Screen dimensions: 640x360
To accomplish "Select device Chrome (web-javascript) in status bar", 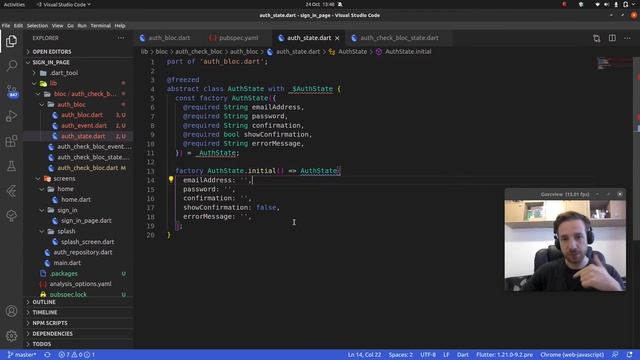I will pos(572,355).
